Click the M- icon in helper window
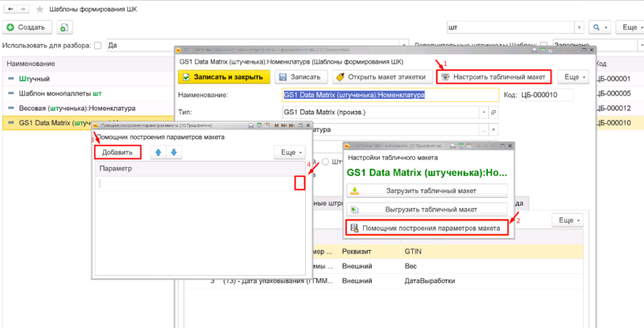 point(291,125)
